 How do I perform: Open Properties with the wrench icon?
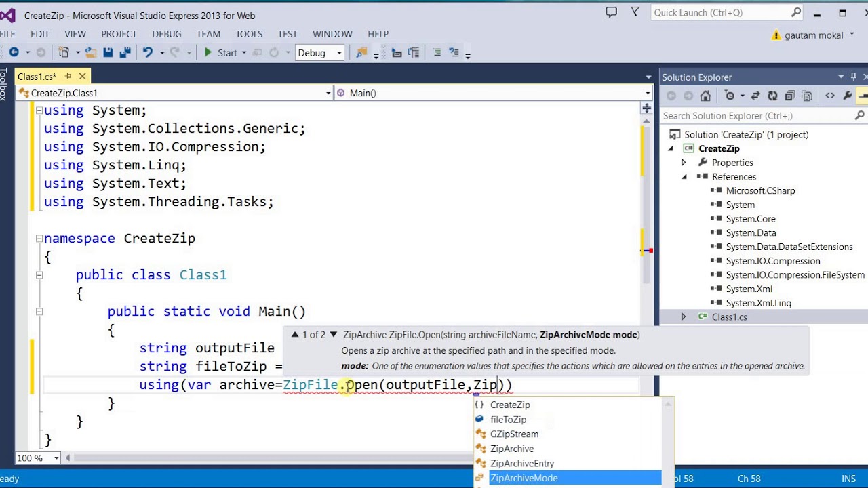847,96
